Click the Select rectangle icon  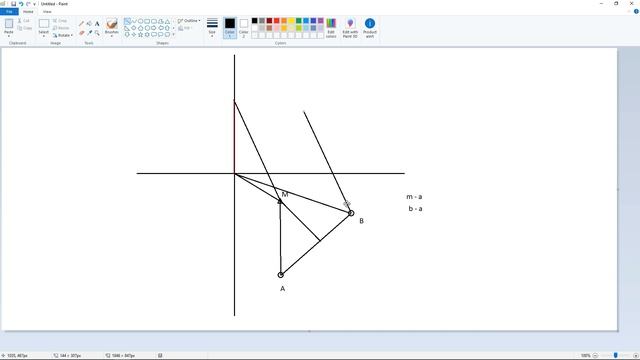click(x=44, y=23)
